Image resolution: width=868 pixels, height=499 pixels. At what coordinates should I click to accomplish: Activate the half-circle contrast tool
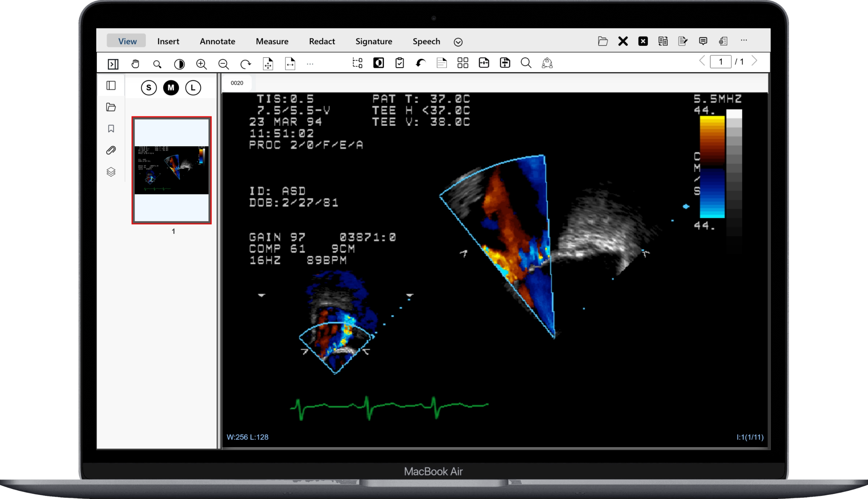[179, 64]
